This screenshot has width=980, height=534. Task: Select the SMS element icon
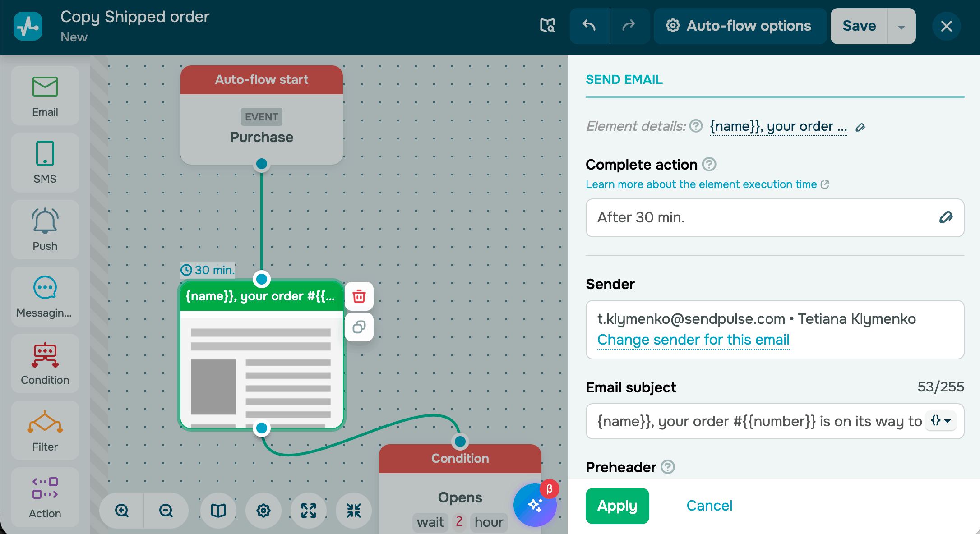click(x=45, y=162)
